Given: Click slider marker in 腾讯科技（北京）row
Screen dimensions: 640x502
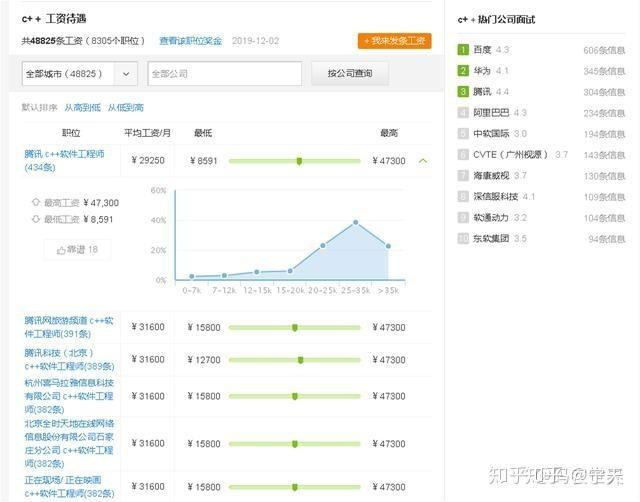Looking at the screenshot, I should [x=300, y=360].
